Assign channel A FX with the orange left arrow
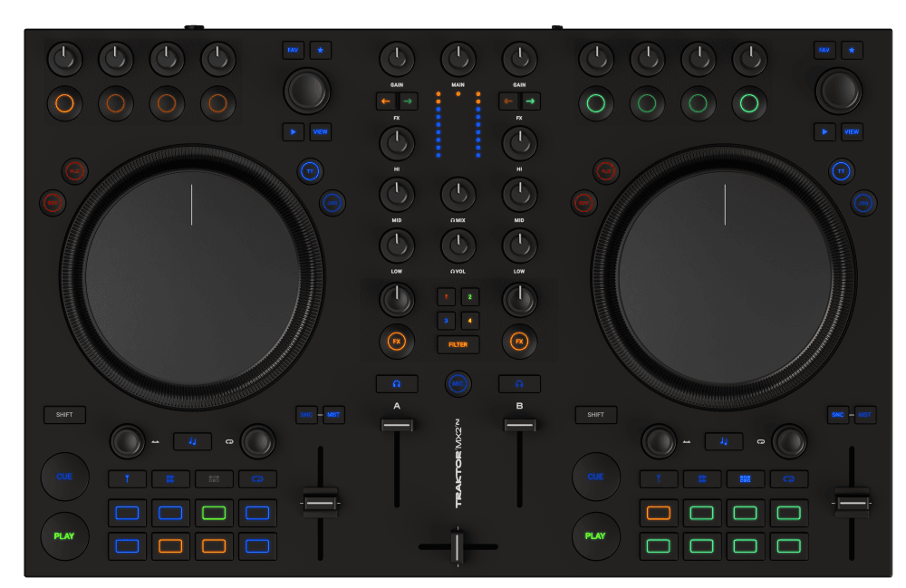Image resolution: width=906 pixels, height=588 pixels. pos(386,101)
